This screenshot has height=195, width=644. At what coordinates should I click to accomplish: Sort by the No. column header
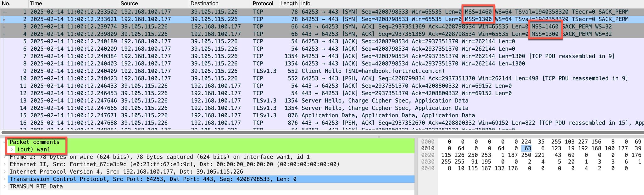click(x=14, y=3)
